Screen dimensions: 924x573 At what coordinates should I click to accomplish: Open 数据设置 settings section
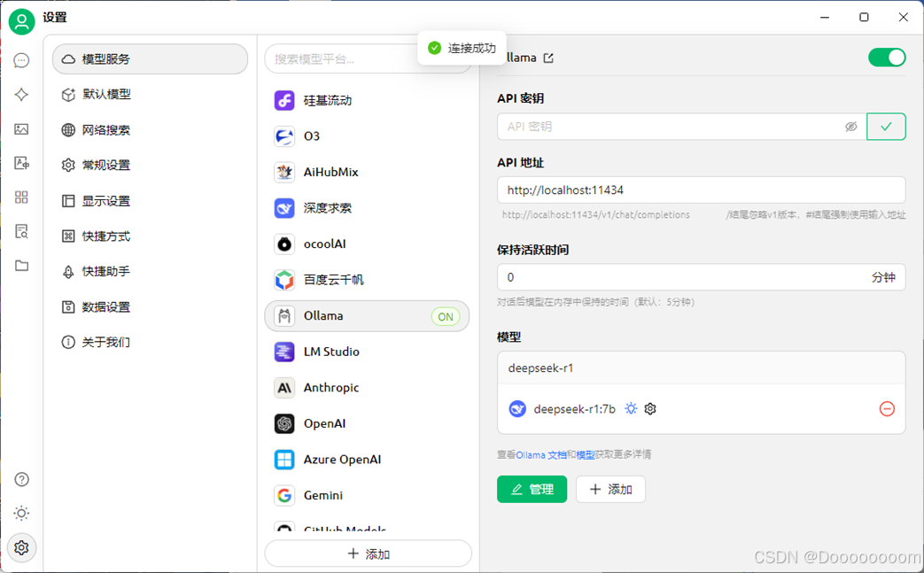[151, 306]
